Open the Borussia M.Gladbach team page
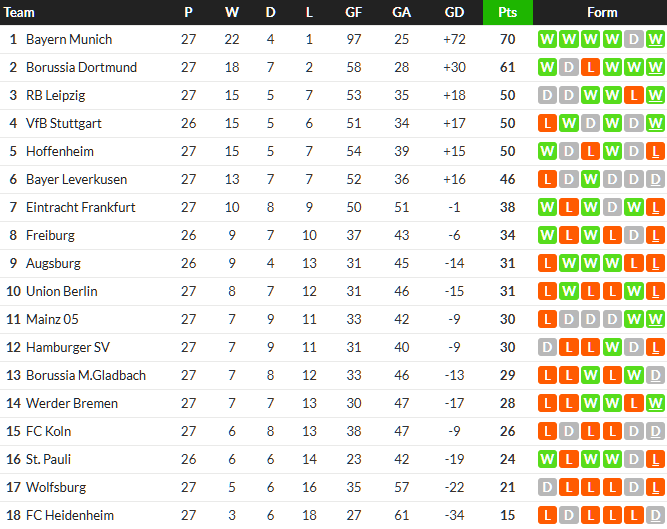This screenshot has width=667, height=529. (86, 376)
